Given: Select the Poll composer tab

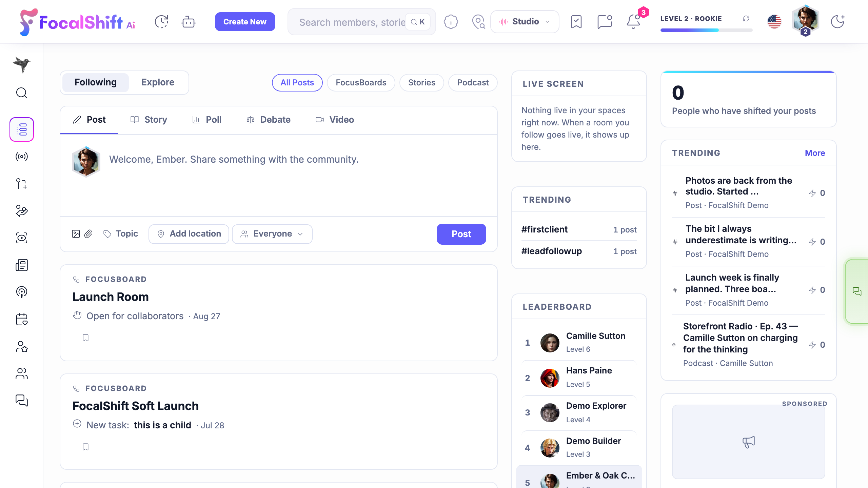Looking at the screenshot, I should (x=207, y=120).
